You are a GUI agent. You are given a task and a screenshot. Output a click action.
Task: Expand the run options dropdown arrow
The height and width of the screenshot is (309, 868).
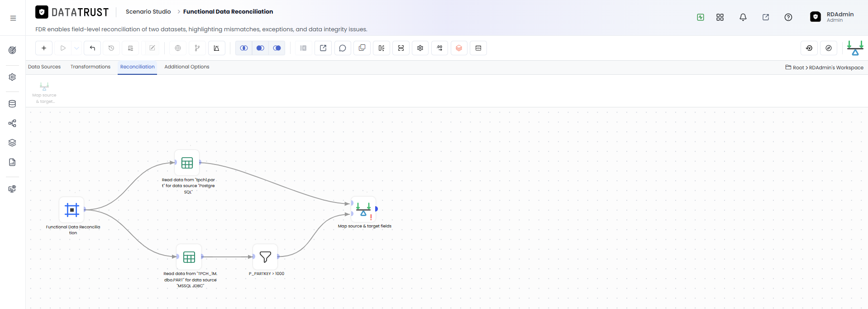[x=77, y=48]
